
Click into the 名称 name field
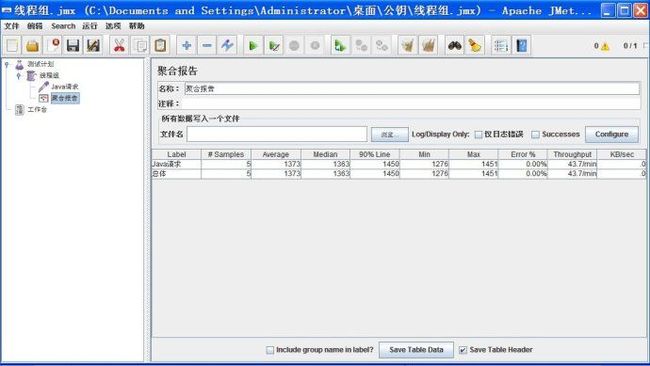411,88
